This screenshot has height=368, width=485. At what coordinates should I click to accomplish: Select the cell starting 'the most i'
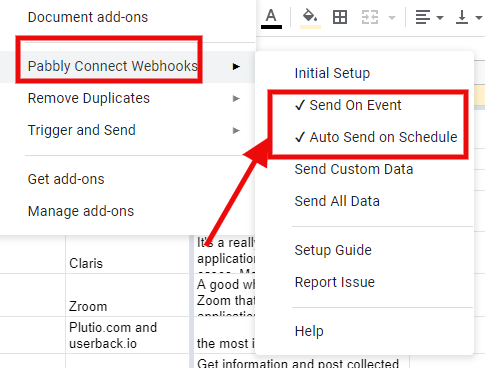[224, 335]
